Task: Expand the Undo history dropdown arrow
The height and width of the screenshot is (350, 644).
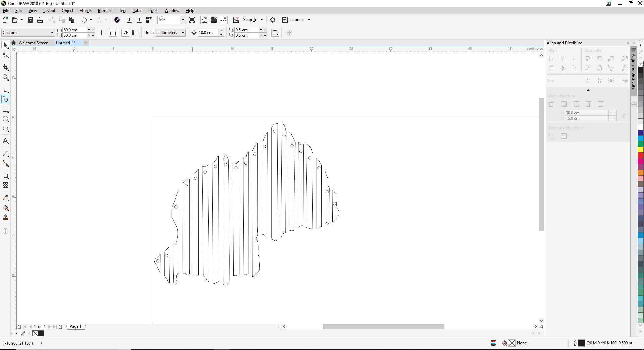Action: point(91,20)
